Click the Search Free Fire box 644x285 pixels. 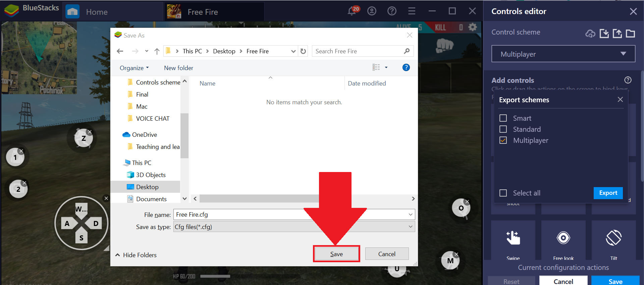363,51
